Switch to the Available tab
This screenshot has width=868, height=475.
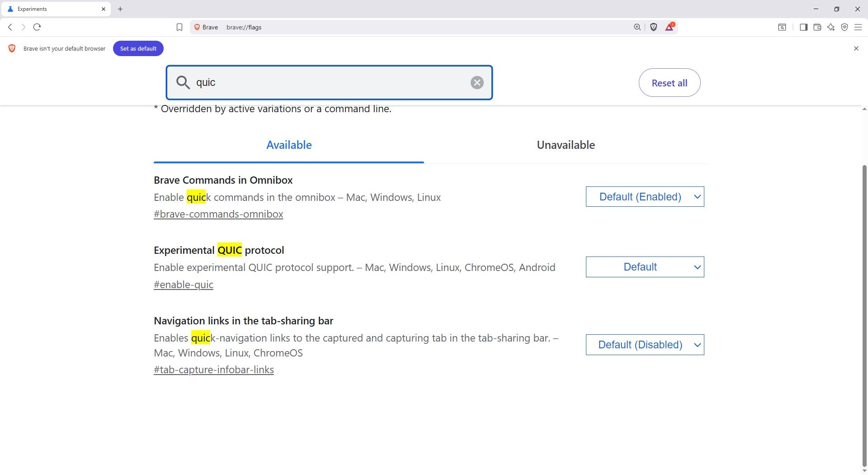[x=289, y=145]
